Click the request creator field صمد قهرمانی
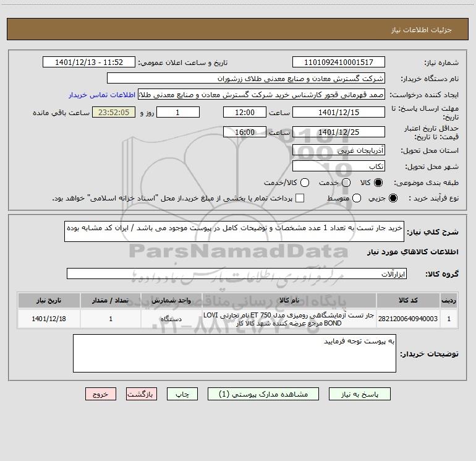 [x=261, y=95]
